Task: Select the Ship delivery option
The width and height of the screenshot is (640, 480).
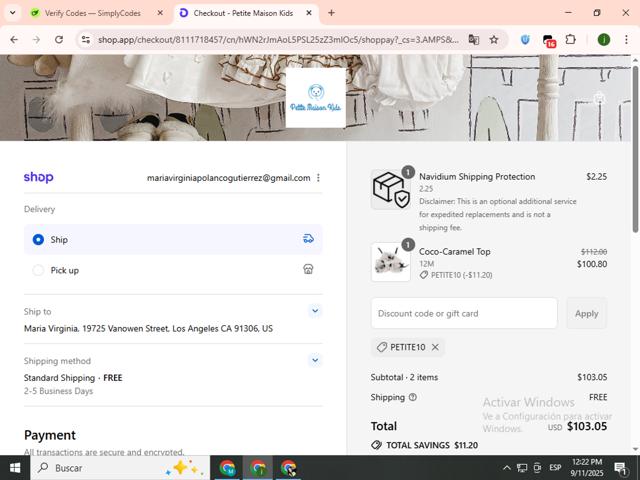Action: click(173, 239)
